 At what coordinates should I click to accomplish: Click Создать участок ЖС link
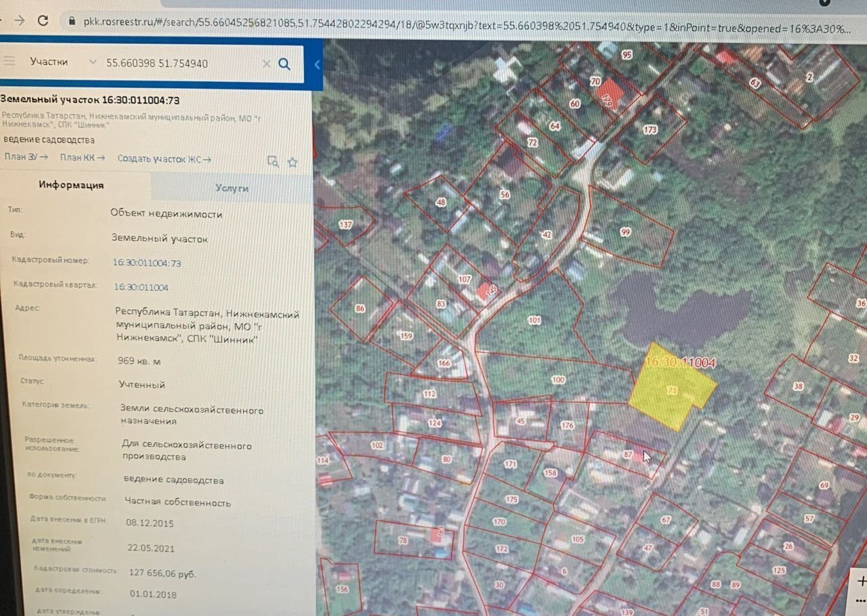click(x=164, y=159)
